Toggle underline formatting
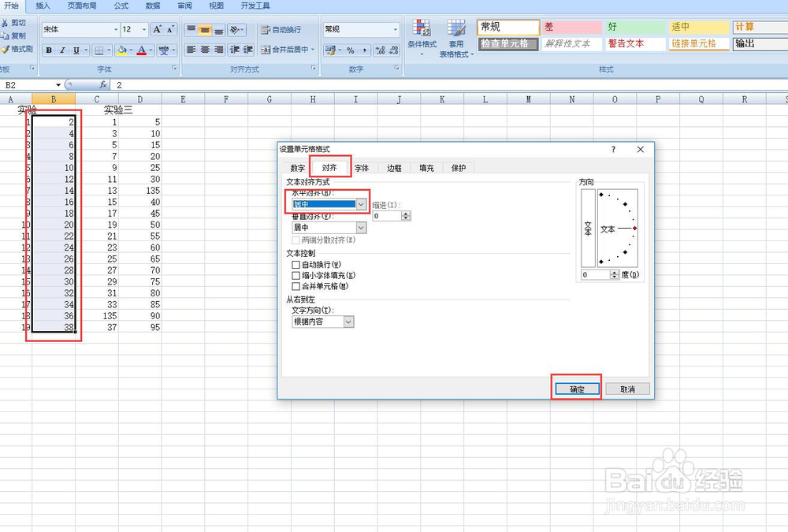 tap(76, 50)
